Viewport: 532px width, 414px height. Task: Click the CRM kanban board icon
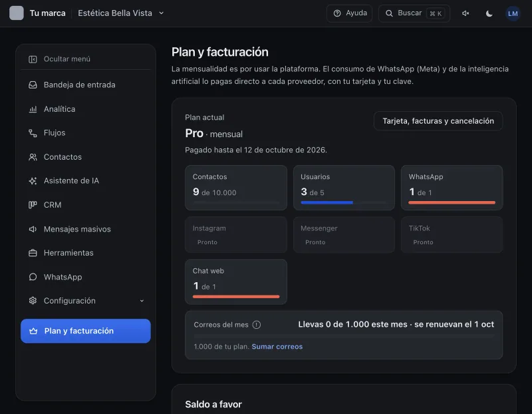(x=33, y=205)
